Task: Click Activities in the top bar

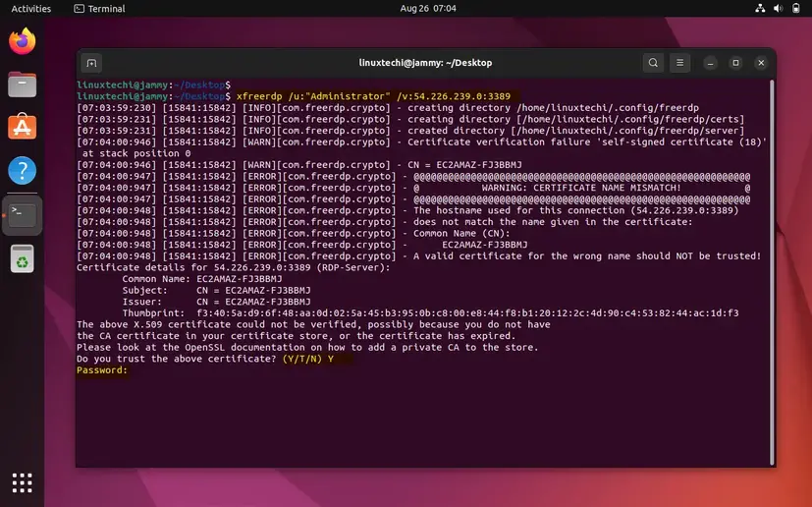Action: coord(30,9)
